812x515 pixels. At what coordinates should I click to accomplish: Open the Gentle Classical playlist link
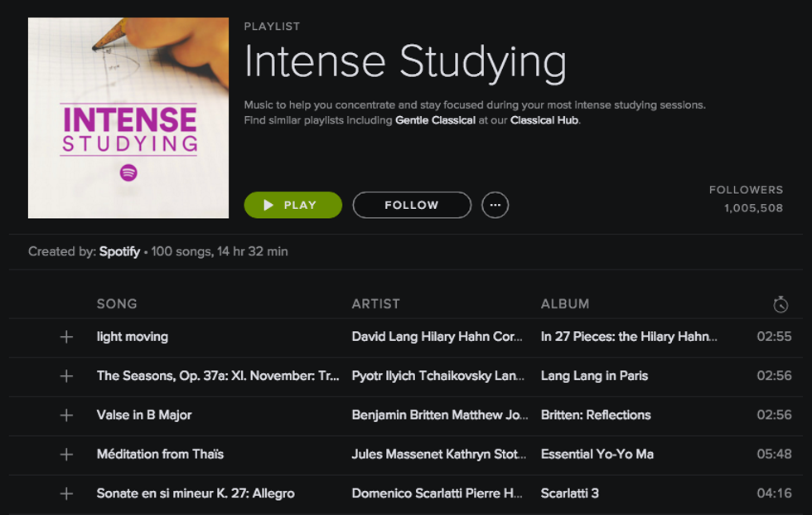pyautogui.click(x=435, y=120)
